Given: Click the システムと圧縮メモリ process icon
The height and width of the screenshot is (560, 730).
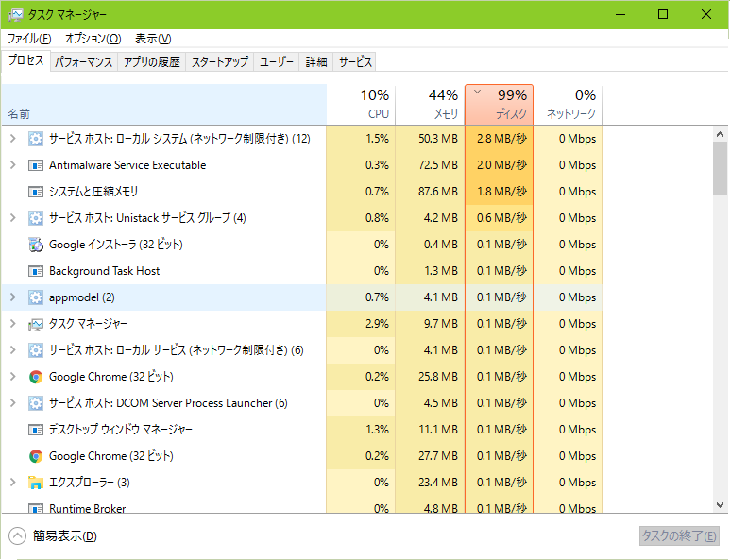Looking at the screenshot, I should [36, 192].
